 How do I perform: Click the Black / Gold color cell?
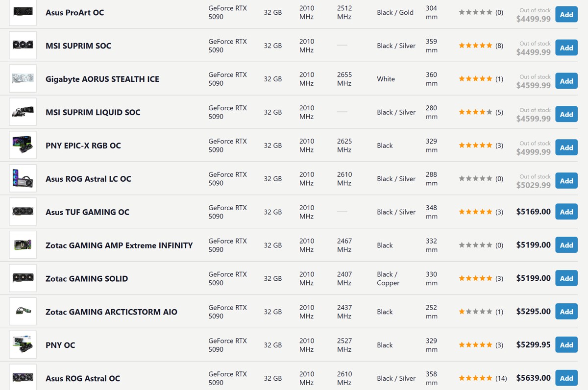click(395, 12)
